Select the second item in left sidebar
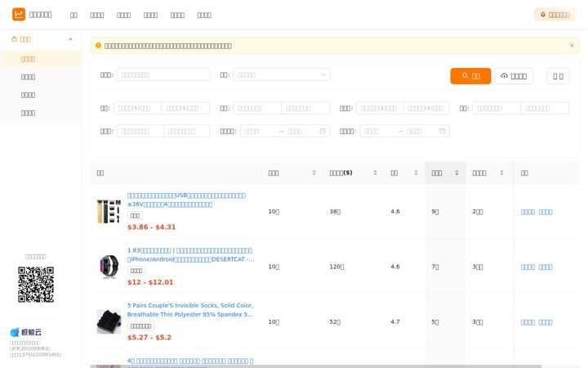 point(28,77)
